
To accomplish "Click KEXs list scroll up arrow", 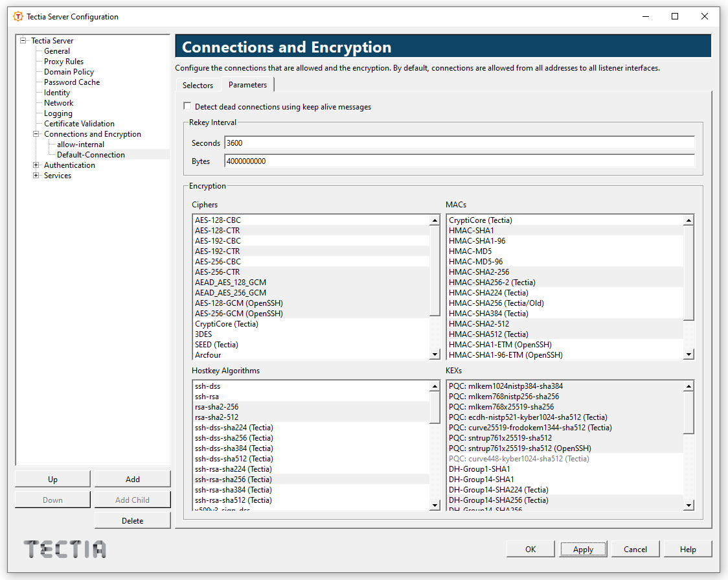I will point(689,386).
